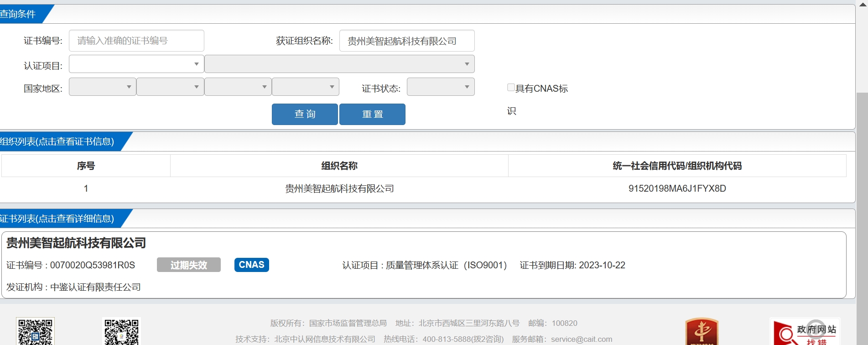Select the 查询条件 section header
Image resolution: width=868 pixels, height=345 pixels.
18,14
